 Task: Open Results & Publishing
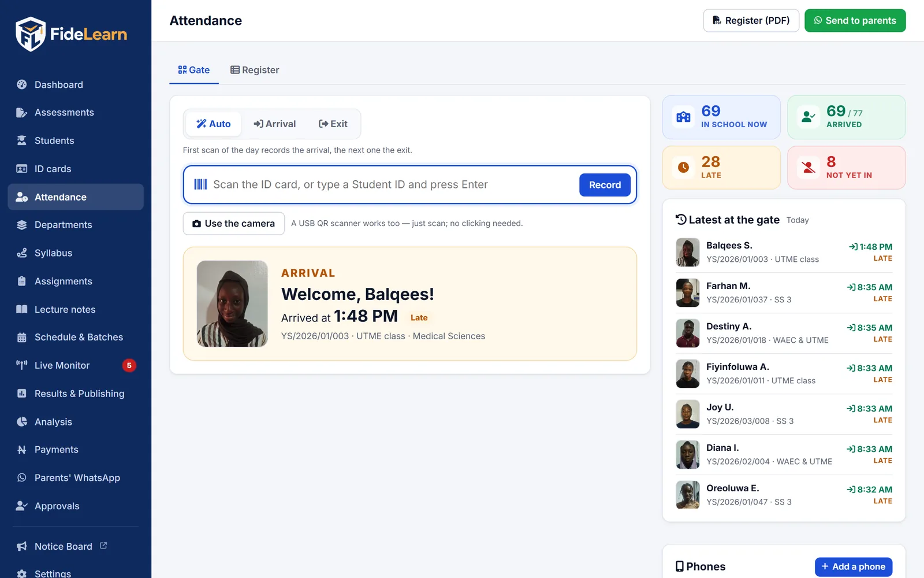[76, 394]
